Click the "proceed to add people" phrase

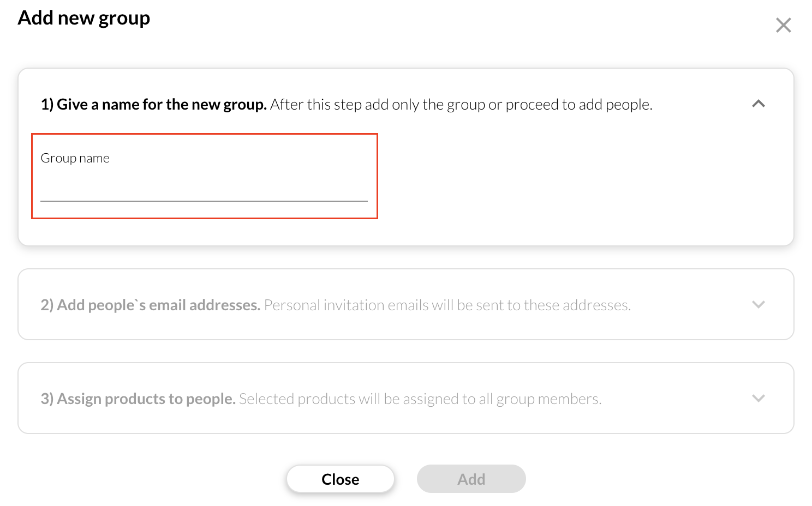coord(578,104)
